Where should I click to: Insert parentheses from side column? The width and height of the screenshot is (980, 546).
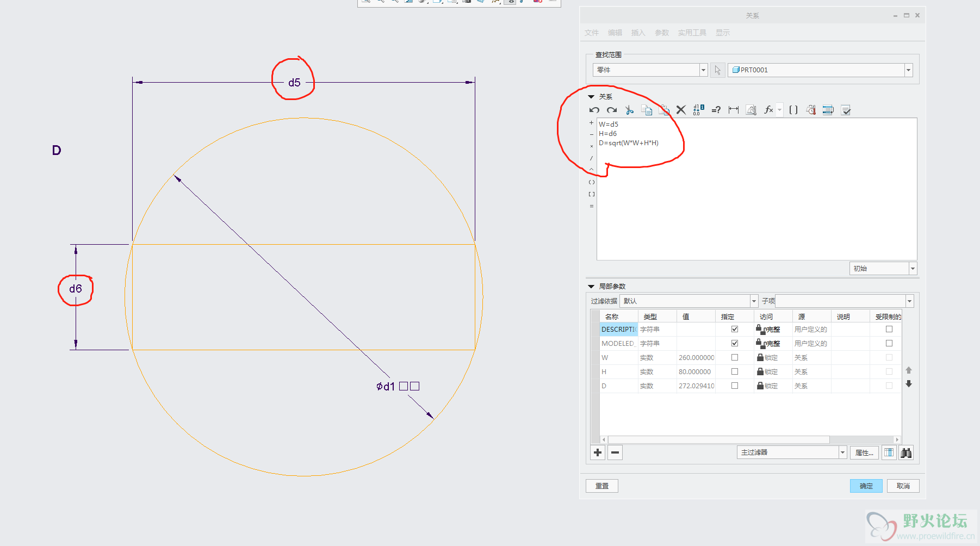click(592, 182)
